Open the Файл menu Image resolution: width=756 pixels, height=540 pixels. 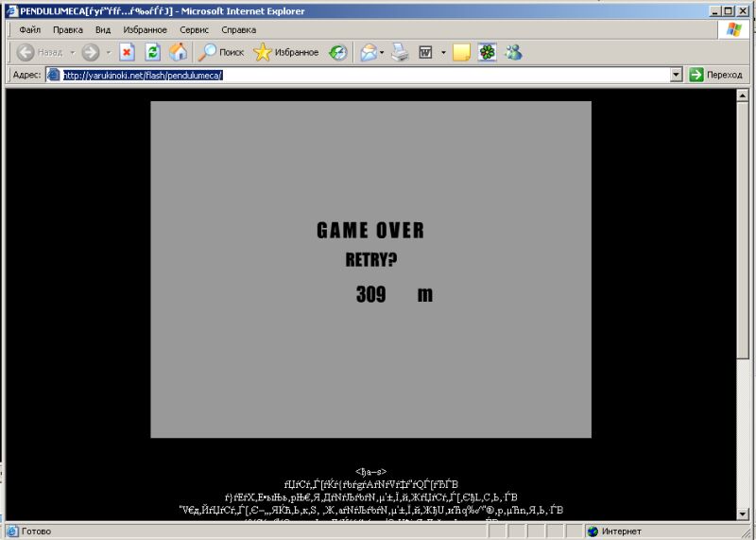pos(29,29)
